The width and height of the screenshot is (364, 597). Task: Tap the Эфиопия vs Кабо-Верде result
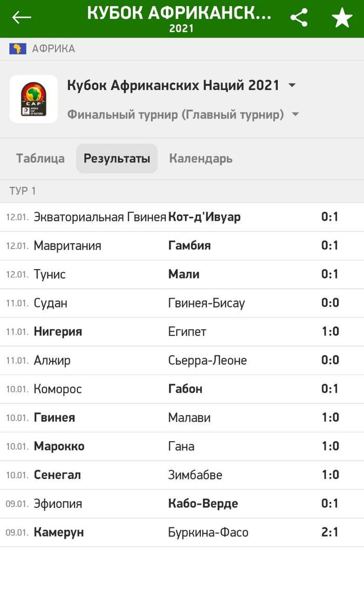point(182,504)
